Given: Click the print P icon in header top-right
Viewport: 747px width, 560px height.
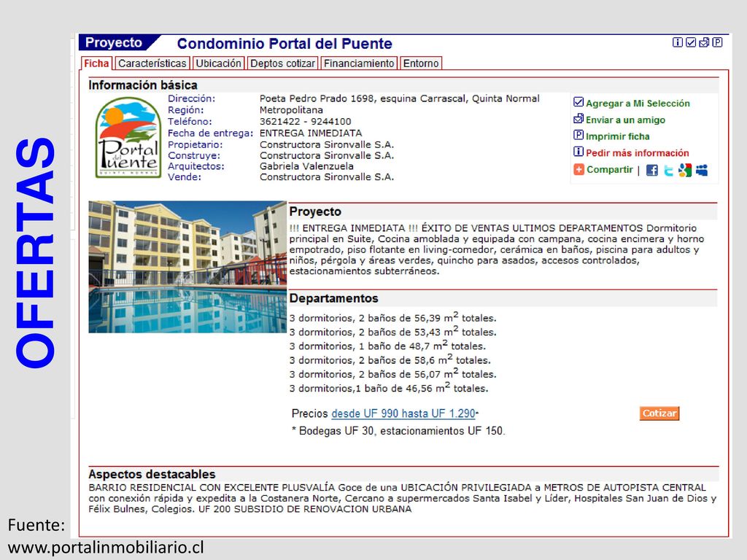Looking at the screenshot, I should (x=718, y=42).
